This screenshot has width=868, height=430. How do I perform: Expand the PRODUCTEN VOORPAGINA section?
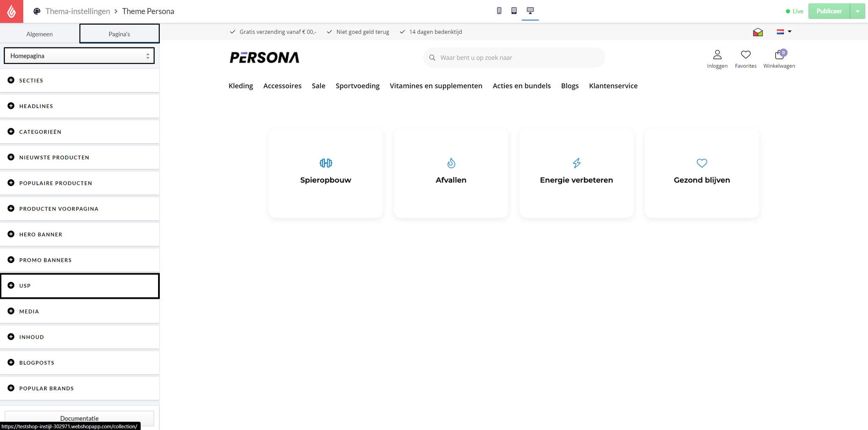80,208
